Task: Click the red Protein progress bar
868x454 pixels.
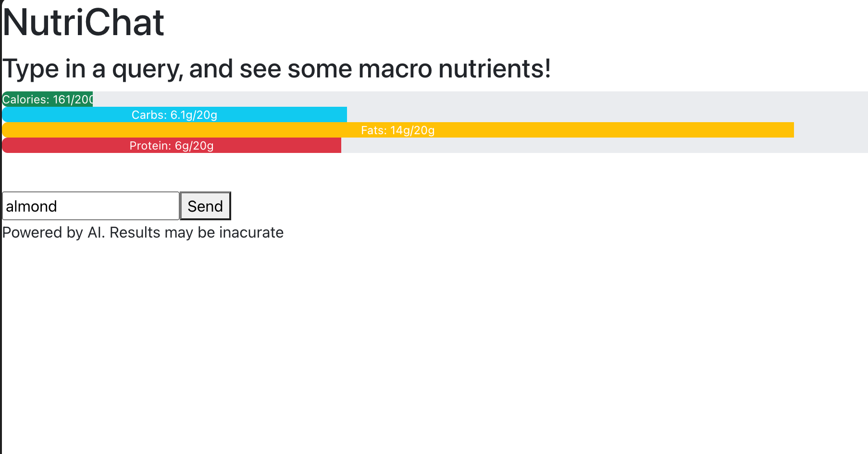Action: pos(172,145)
